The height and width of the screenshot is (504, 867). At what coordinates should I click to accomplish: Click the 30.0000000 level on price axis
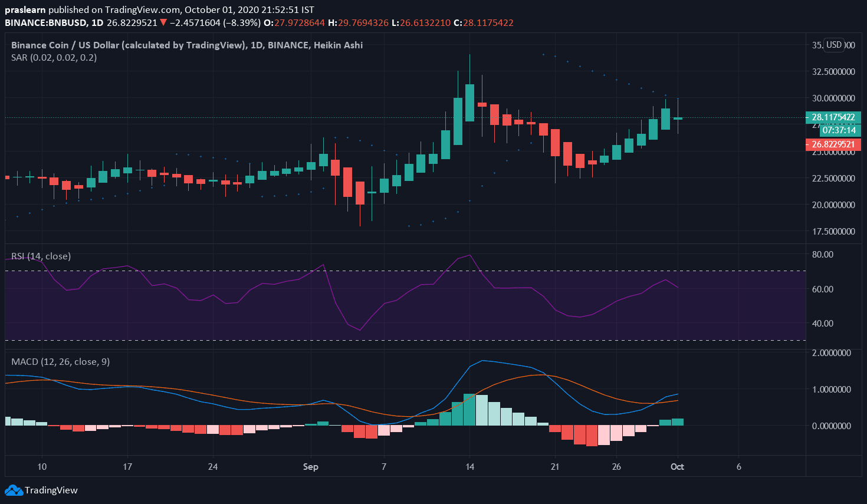click(x=833, y=98)
